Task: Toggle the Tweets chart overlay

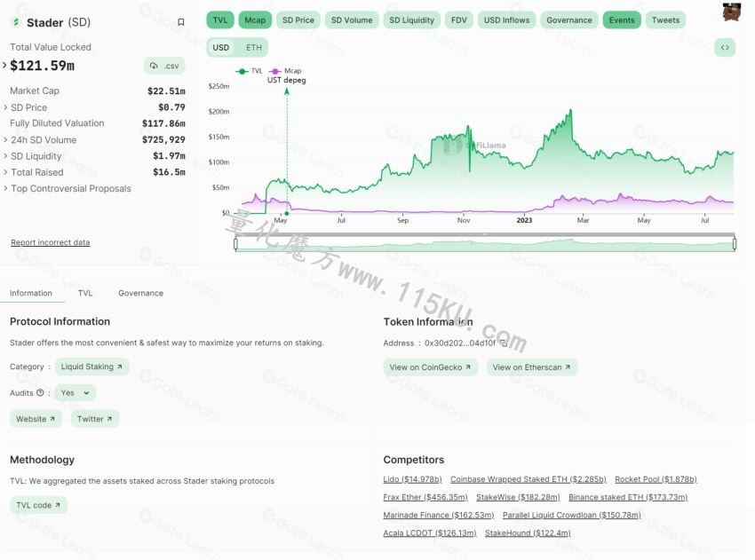Action: (665, 20)
